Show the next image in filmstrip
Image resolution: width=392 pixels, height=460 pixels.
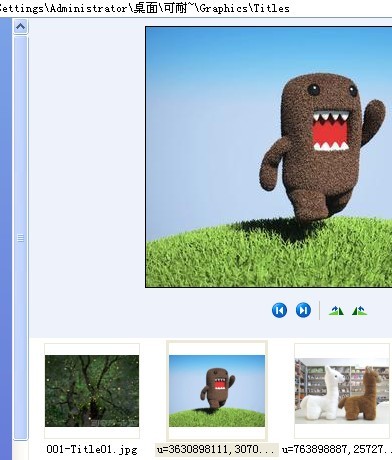(303, 310)
